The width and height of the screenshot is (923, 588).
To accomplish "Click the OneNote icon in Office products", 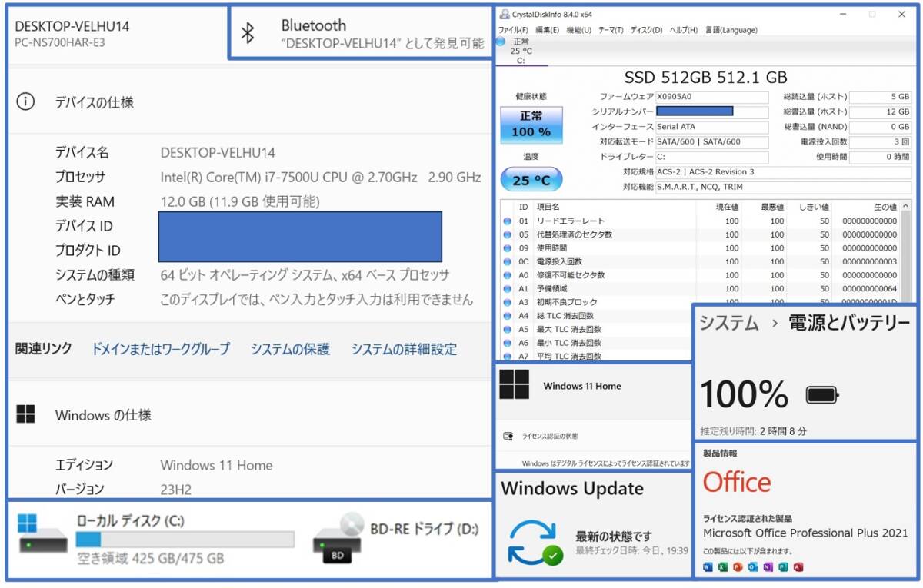I will coord(768,567).
